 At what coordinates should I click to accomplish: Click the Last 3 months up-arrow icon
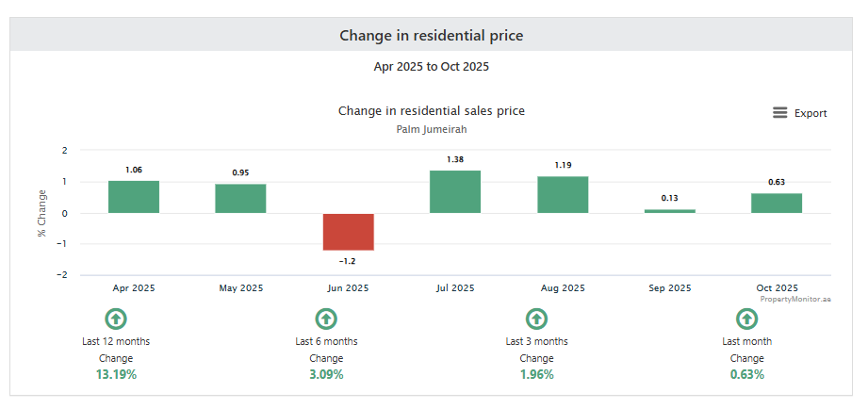(x=536, y=319)
